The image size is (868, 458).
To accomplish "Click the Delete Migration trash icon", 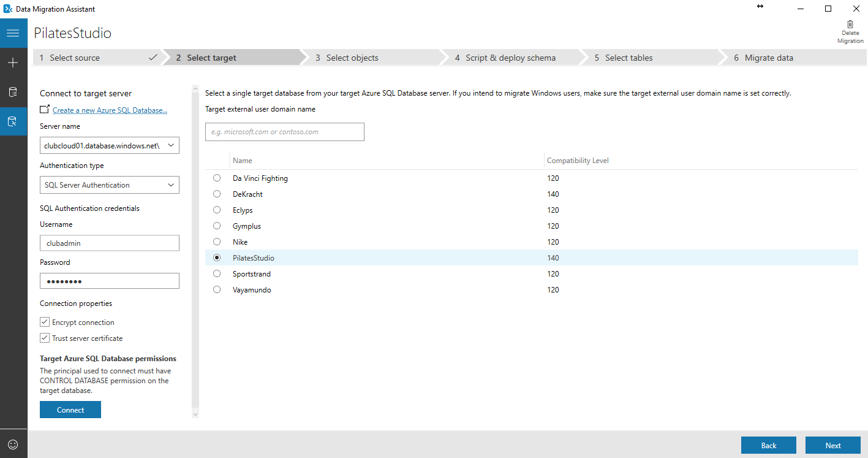I will pyautogui.click(x=850, y=25).
